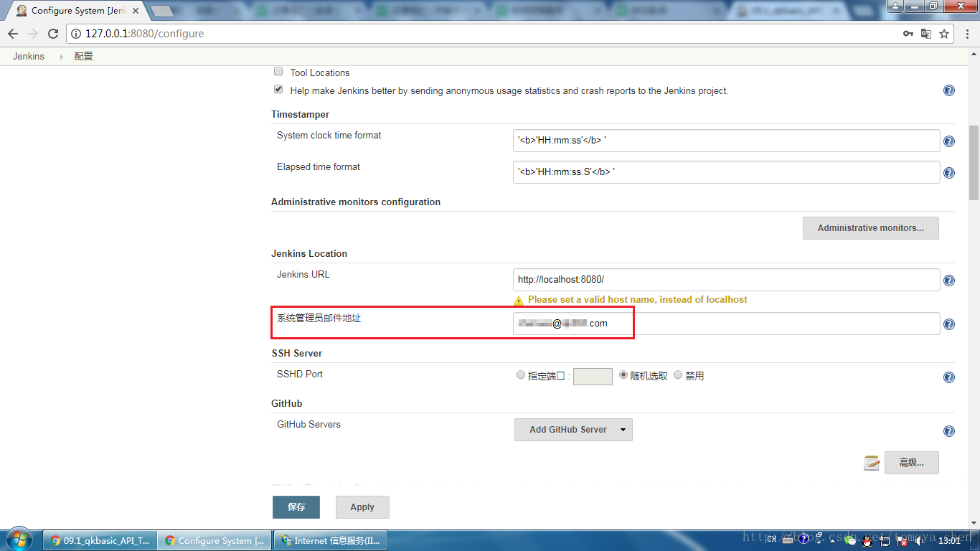Open help for anonymous usage statistics
Screen dimensions: 980x551
[x=949, y=91]
